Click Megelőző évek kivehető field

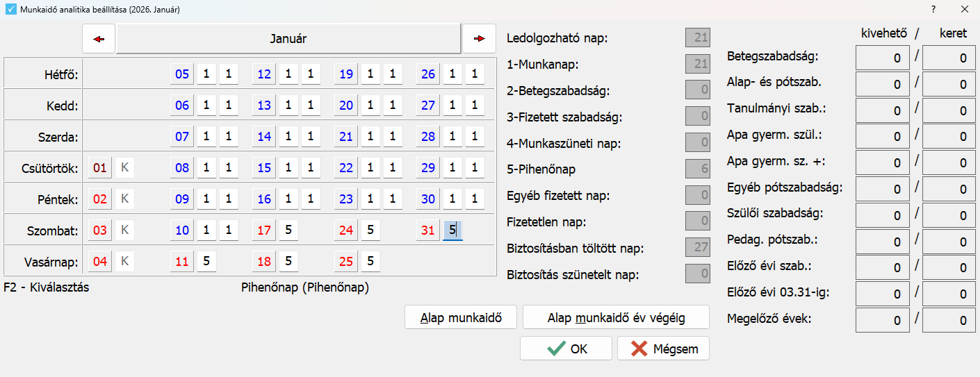click(x=882, y=321)
